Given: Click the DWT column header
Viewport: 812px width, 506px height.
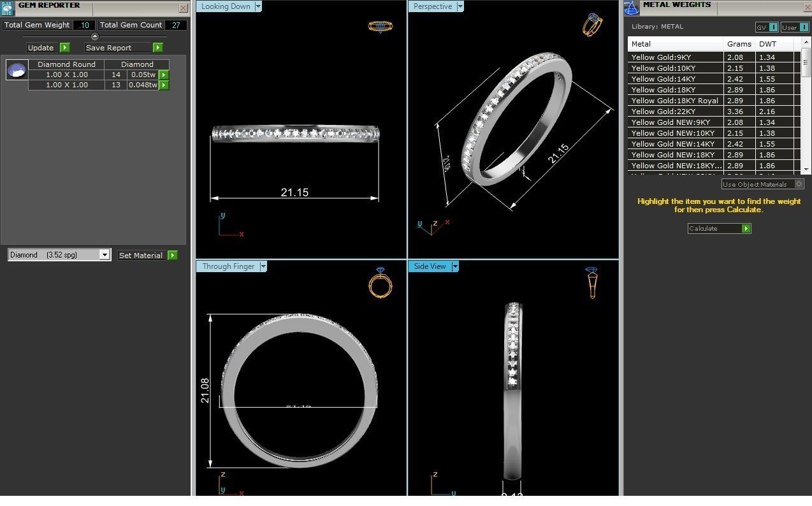Looking at the screenshot, I should click(774, 44).
